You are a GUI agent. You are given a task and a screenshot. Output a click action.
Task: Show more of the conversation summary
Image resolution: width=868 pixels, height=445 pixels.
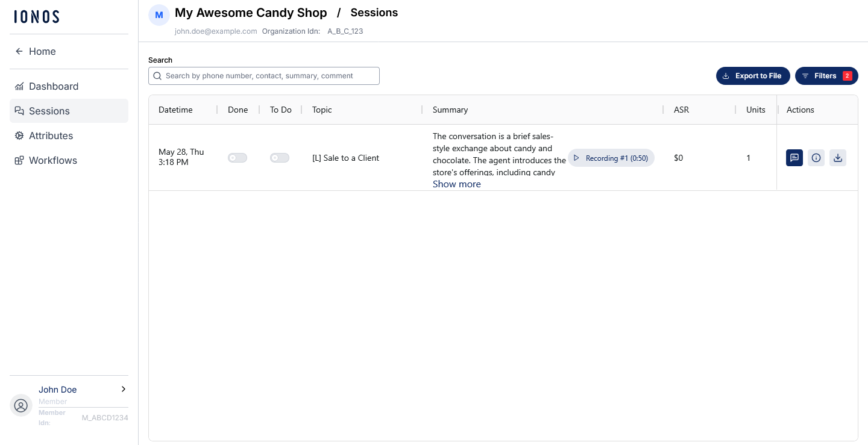457,184
